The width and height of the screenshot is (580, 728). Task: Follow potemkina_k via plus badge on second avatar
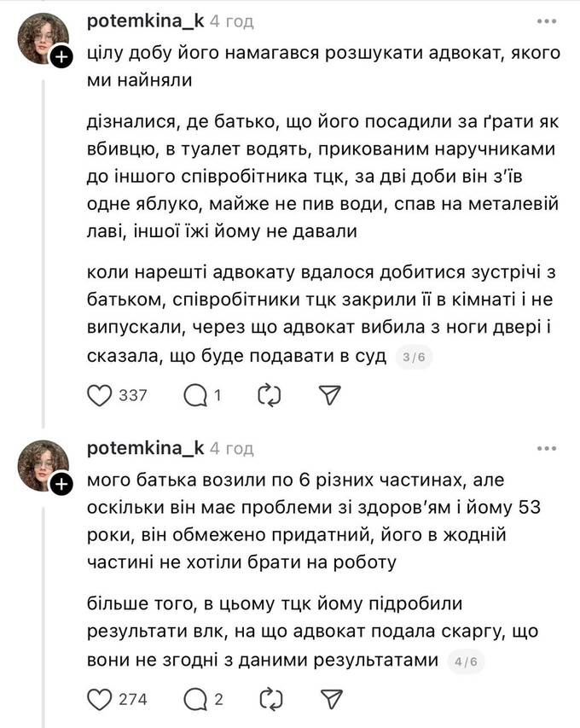click(x=61, y=485)
